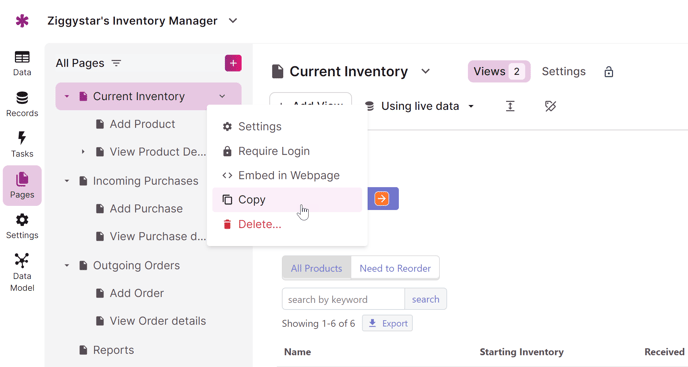This screenshot has height=367, width=688.
Task: Click the page icon next to Current Inventory heading
Action: coord(277,71)
